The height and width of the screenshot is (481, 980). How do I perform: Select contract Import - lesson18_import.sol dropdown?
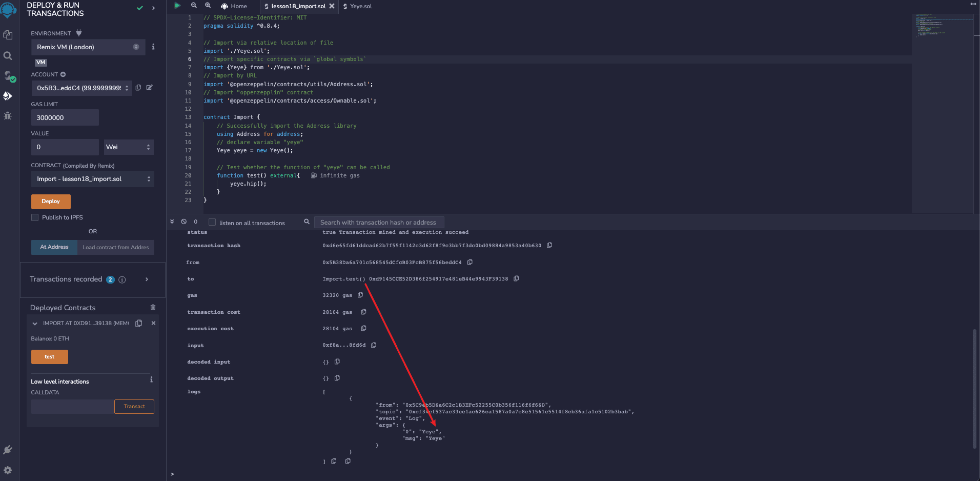(x=92, y=179)
